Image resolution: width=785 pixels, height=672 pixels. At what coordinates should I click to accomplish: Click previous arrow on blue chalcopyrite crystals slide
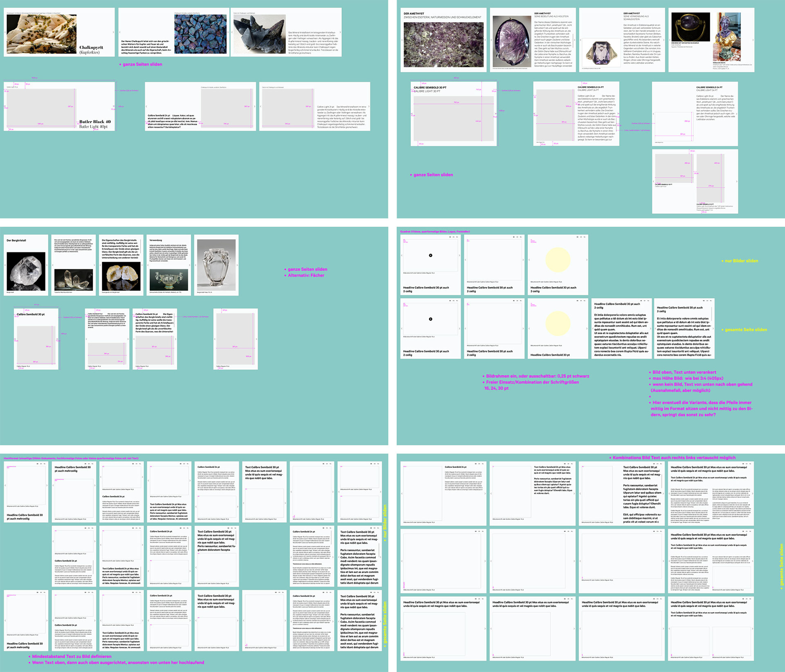click(120, 32)
